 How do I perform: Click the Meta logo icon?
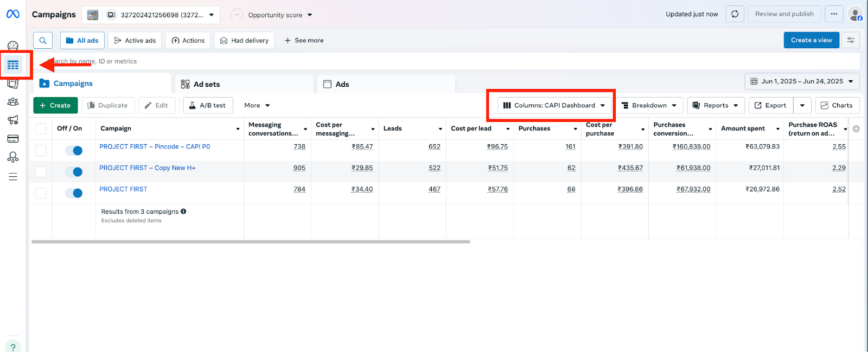point(13,14)
